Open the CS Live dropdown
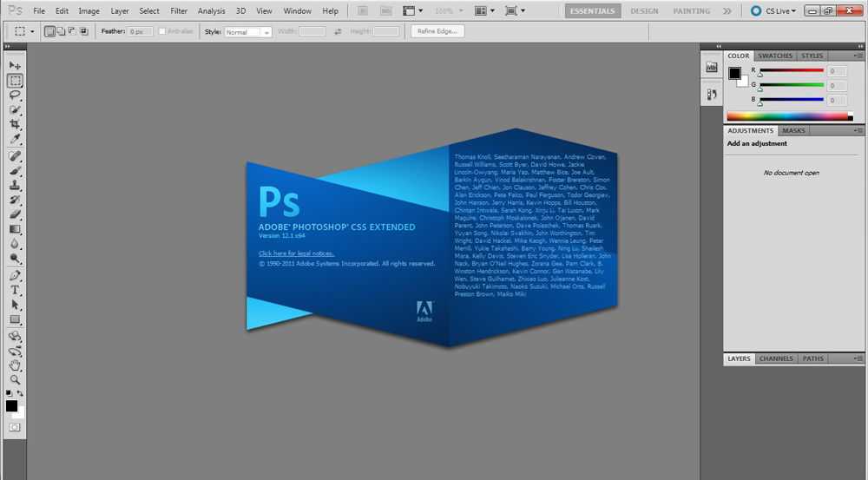The width and height of the screenshot is (868, 480). [x=773, y=11]
